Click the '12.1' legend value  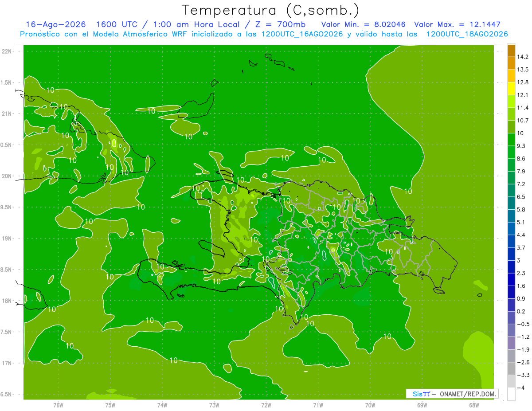523,95
